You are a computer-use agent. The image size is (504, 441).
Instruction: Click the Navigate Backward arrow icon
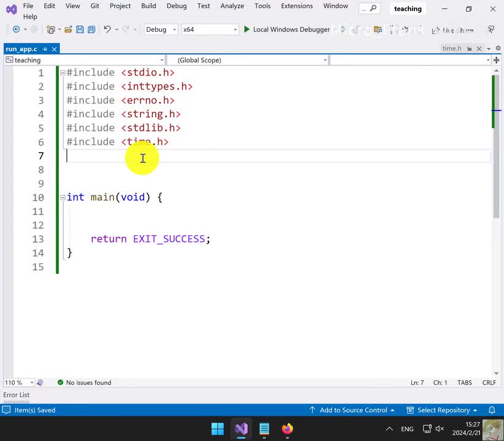[16, 29]
